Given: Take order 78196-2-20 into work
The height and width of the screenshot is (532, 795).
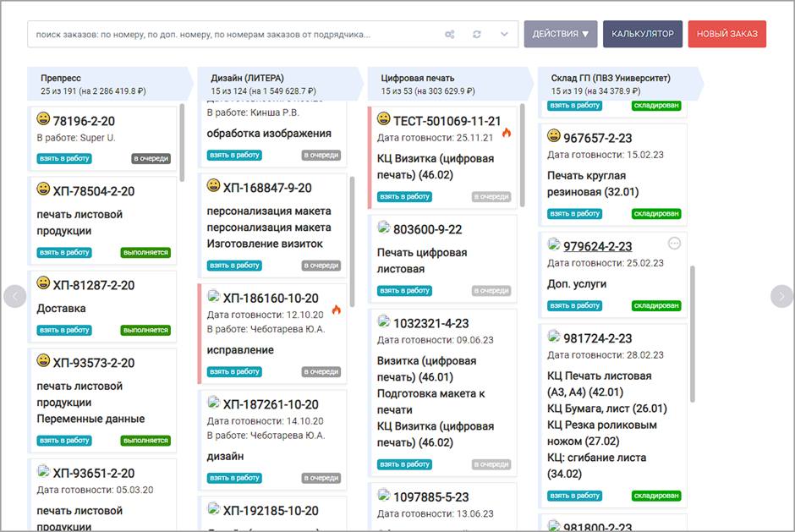Looking at the screenshot, I should pos(64,158).
